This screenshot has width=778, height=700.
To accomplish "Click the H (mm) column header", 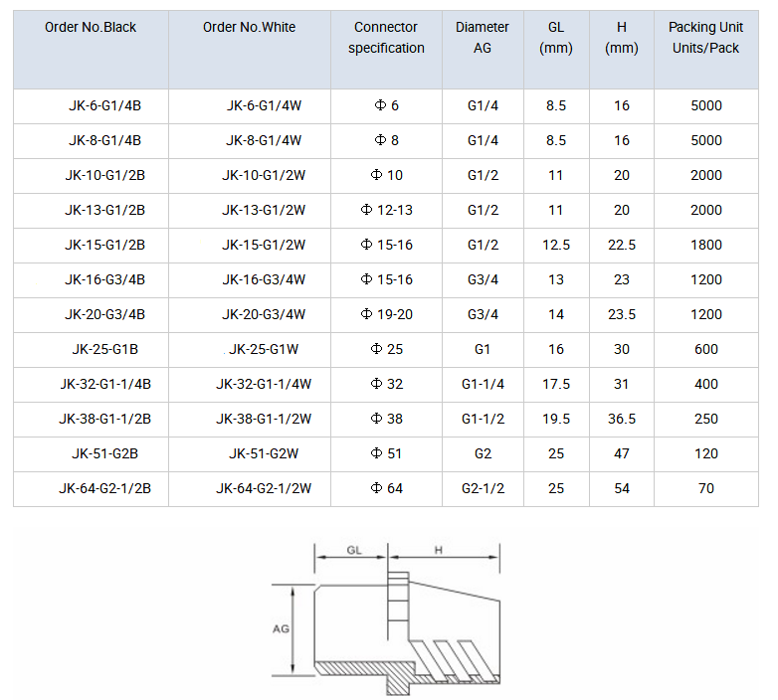I will tap(622, 38).
